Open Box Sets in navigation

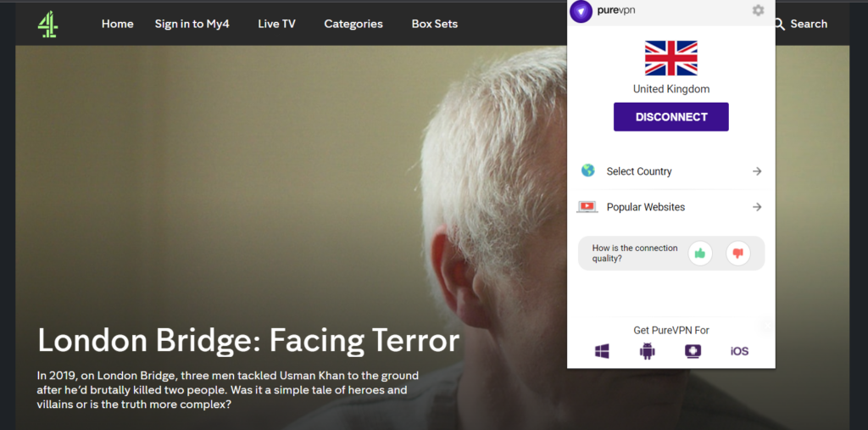[435, 24]
